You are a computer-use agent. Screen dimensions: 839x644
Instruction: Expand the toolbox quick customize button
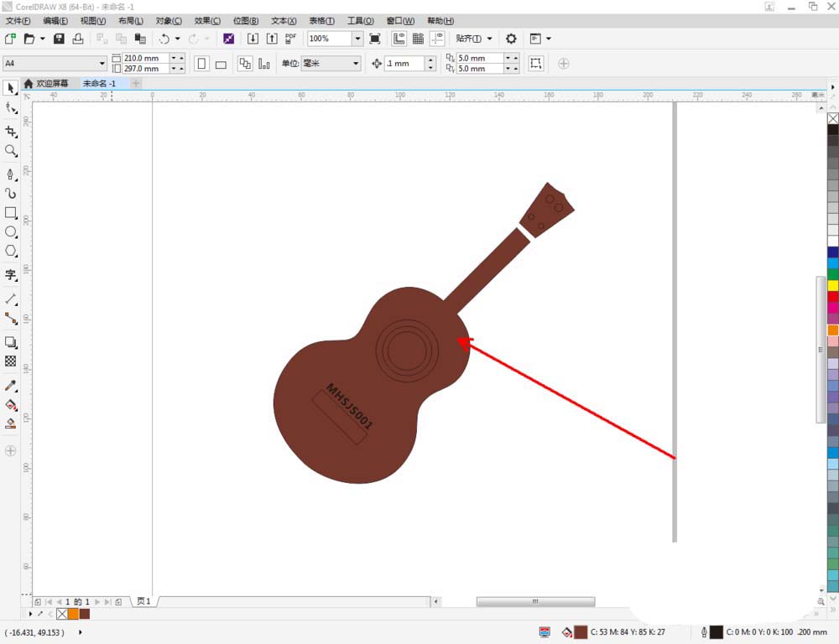tap(11, 451)
